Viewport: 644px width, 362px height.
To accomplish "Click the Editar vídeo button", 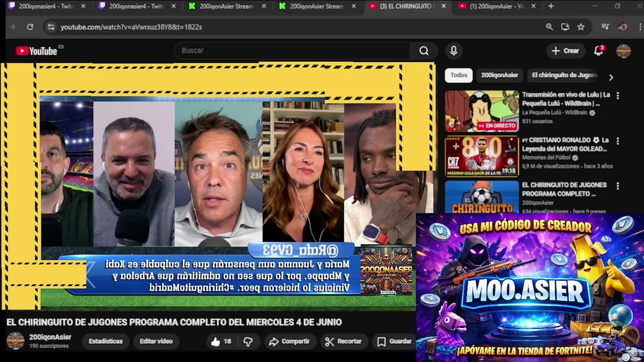I will pos(156,341).
